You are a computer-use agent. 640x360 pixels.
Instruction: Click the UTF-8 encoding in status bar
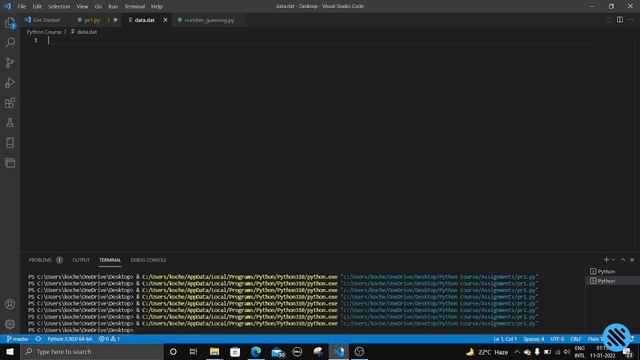point(557,339)
